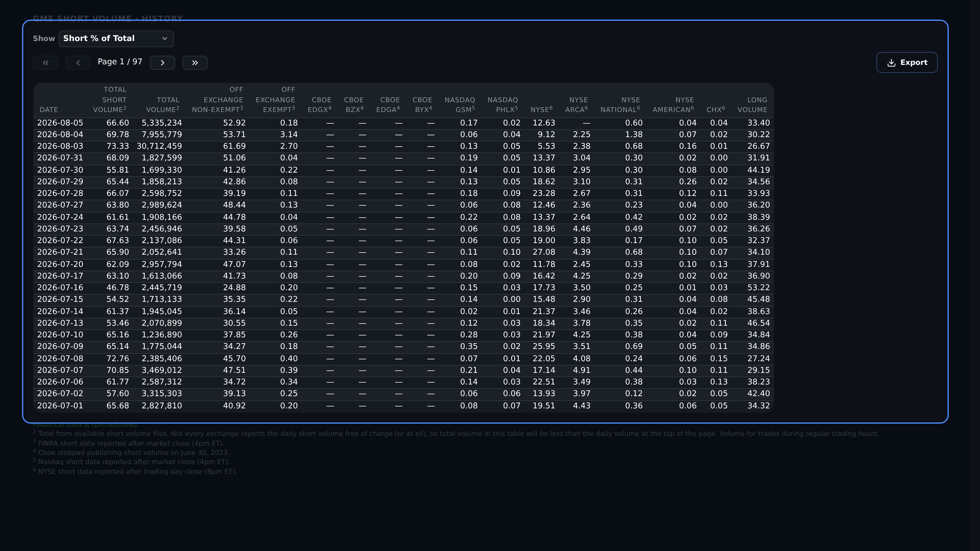Click the NYSE American column header

pos(673,105)
